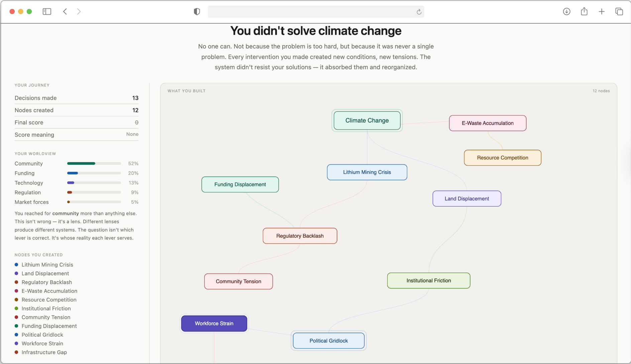Click the '12 nodes' counter label
Screen dimensions: 631x364
pyautogui.click(x=601, y=91)
